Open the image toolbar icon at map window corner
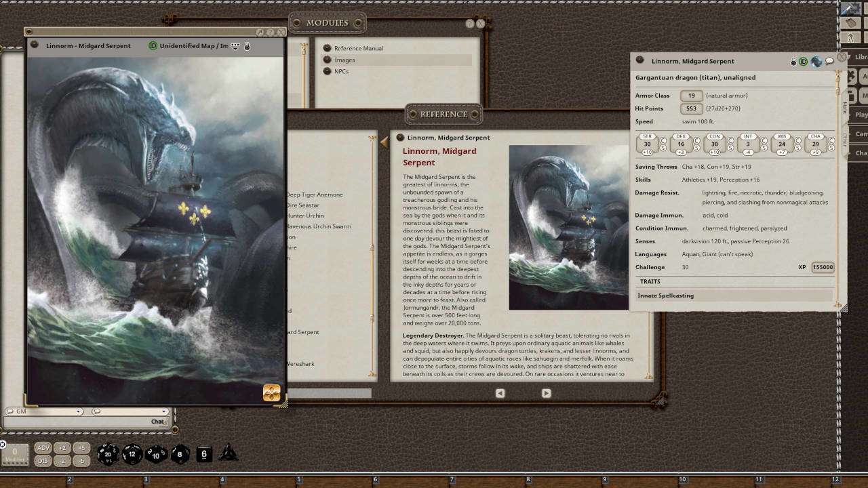Viewport: 868px width, 488px height. [271, 393]
